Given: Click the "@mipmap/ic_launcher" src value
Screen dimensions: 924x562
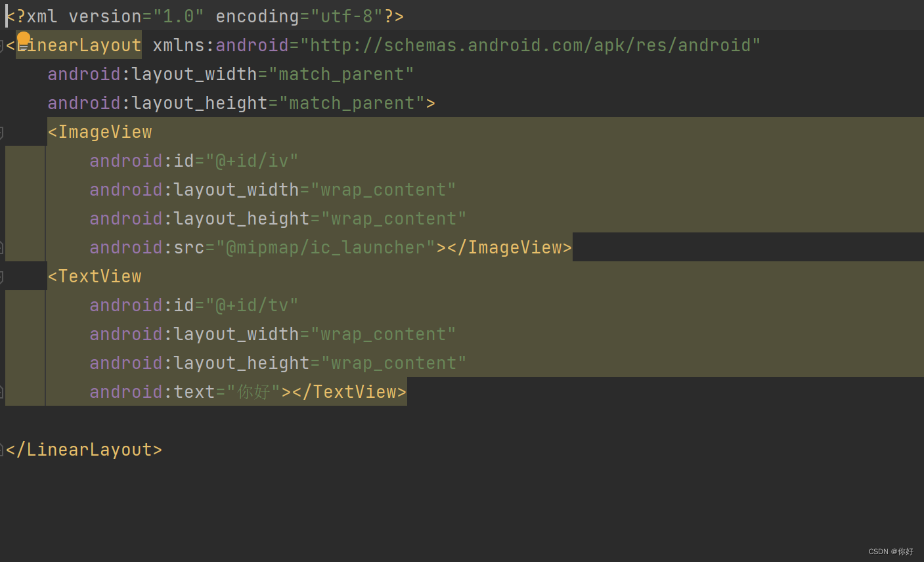Looking at the screenshot, I should point(326,248).
